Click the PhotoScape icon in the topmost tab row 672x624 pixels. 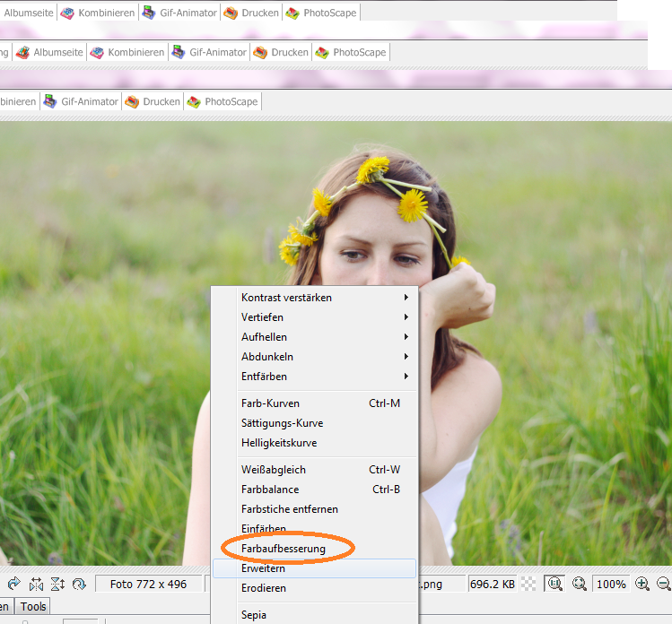click(292, 13)
